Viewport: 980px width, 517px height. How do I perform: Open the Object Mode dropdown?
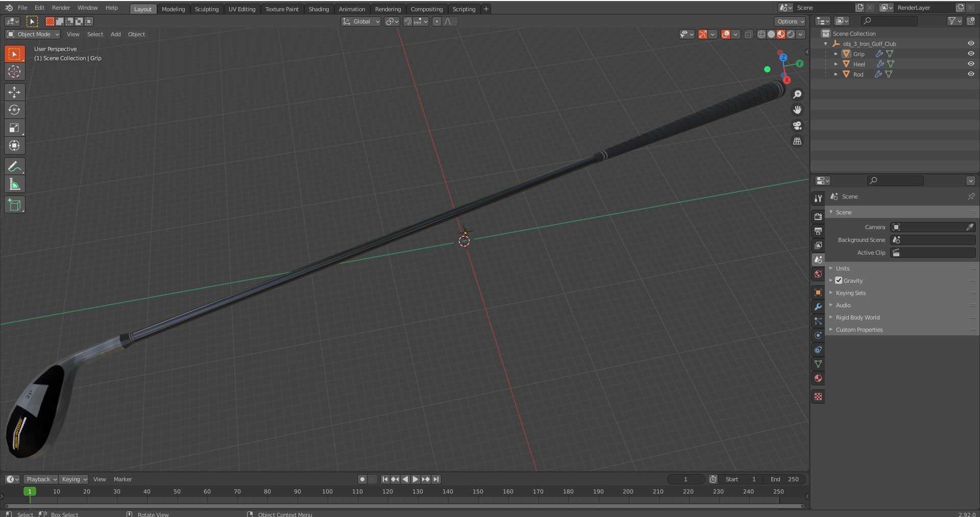tap(33, 34)
